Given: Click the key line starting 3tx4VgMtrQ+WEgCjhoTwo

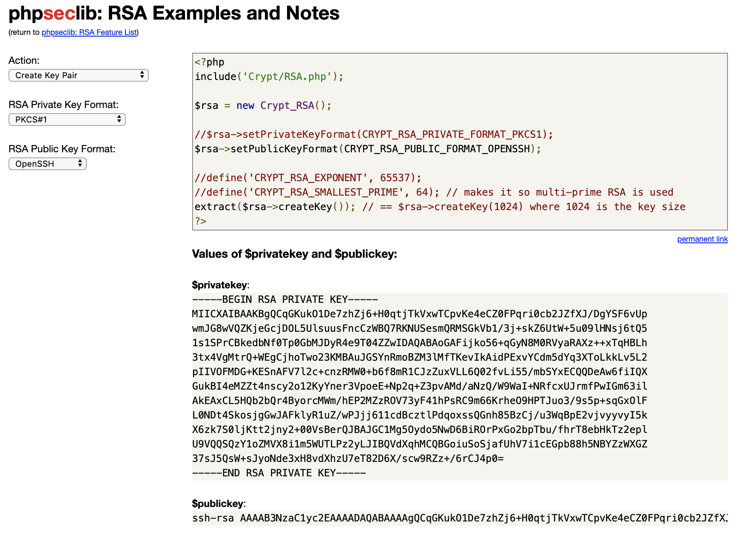Looking at the screenshot, I should (x=420, y=357).
